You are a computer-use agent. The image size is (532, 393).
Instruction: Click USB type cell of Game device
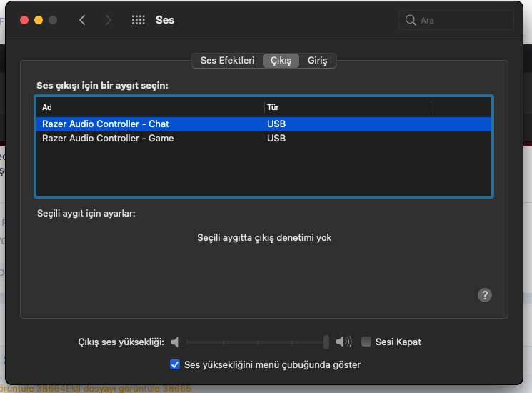[276, 139]
